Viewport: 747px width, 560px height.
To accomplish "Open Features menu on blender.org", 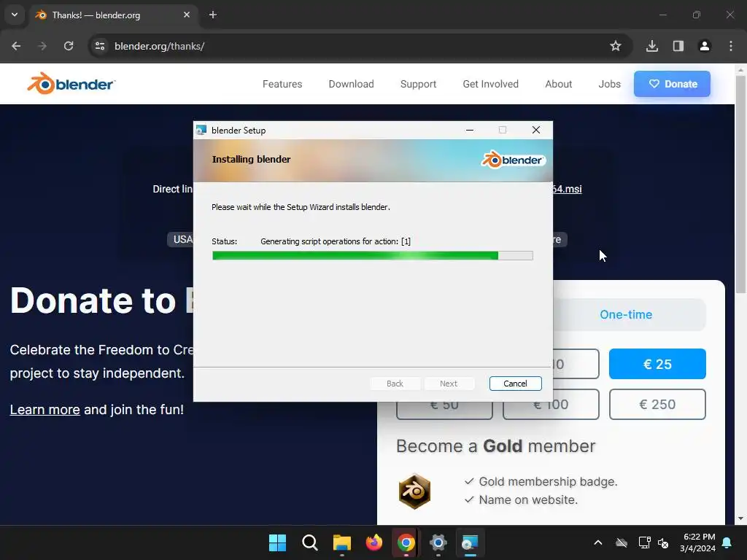I will click(x=282, y=84).
